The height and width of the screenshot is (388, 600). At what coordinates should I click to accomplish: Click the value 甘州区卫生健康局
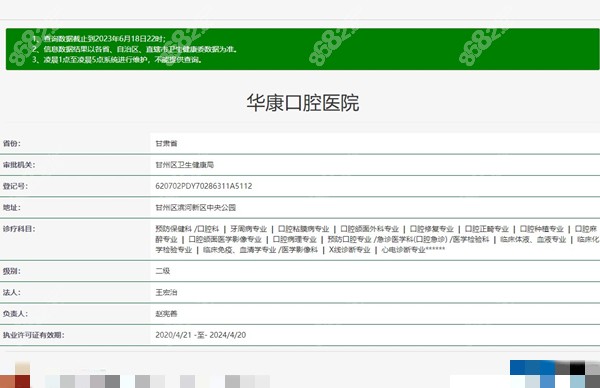point(184,165)
